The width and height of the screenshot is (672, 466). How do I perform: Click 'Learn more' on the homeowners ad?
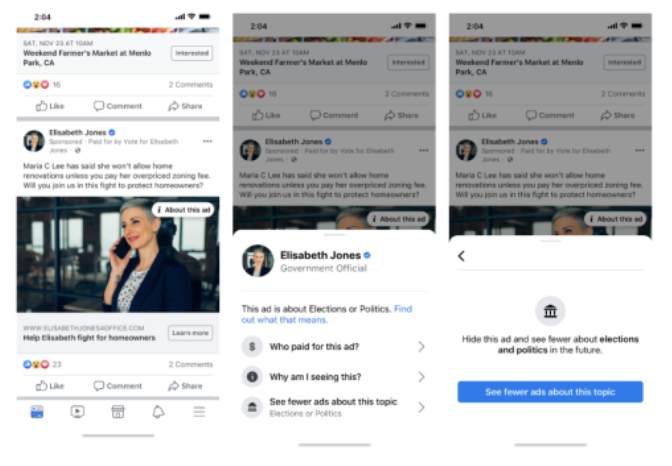[190, 333]
